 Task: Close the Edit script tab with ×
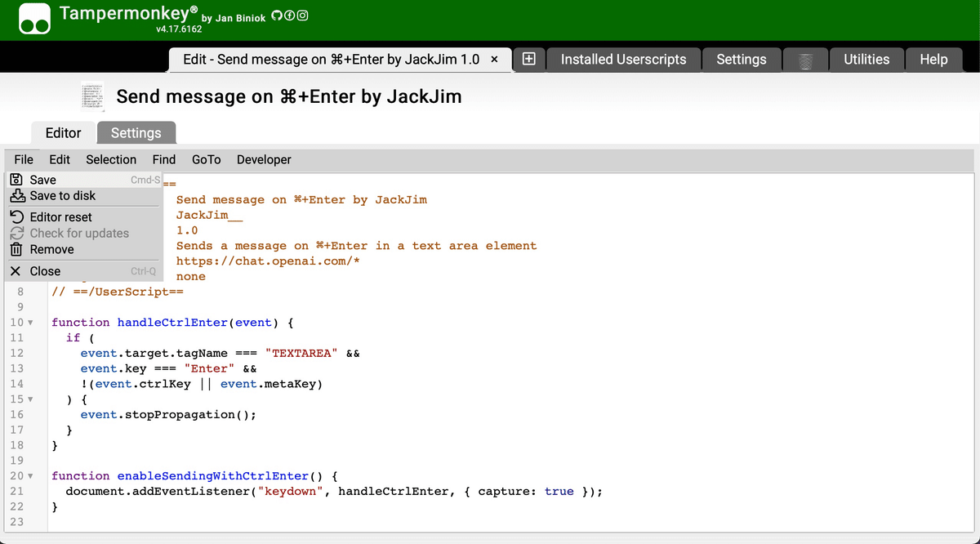click(495, 60)
